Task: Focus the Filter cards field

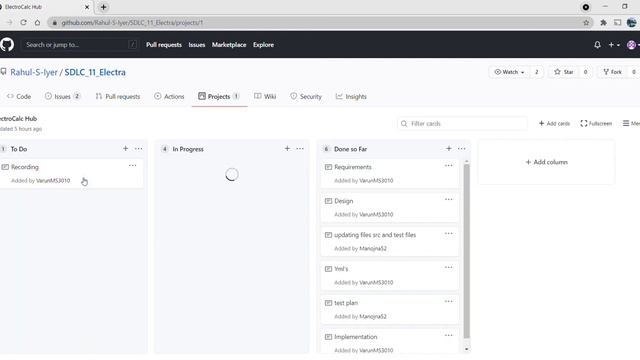Action: click(462, 123)
